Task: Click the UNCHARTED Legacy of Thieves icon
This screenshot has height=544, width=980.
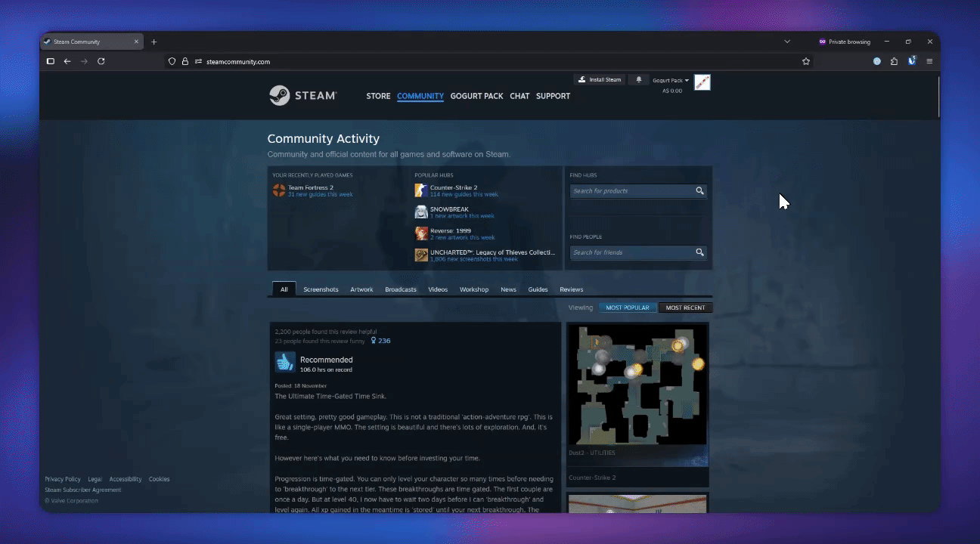Action: (x=421, y=255)
